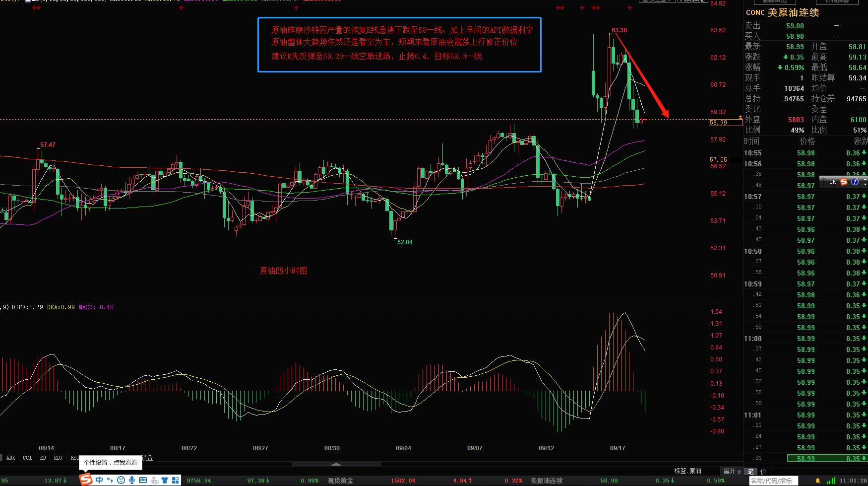Switch to the KD indicator tab
The width and height of the screenshot is (868, 486).
click(43, 458)
